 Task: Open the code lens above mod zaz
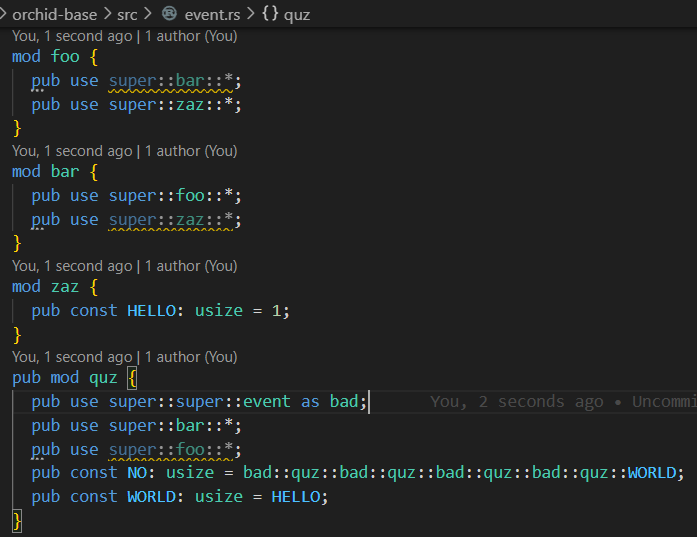click(x=124, y=266)
